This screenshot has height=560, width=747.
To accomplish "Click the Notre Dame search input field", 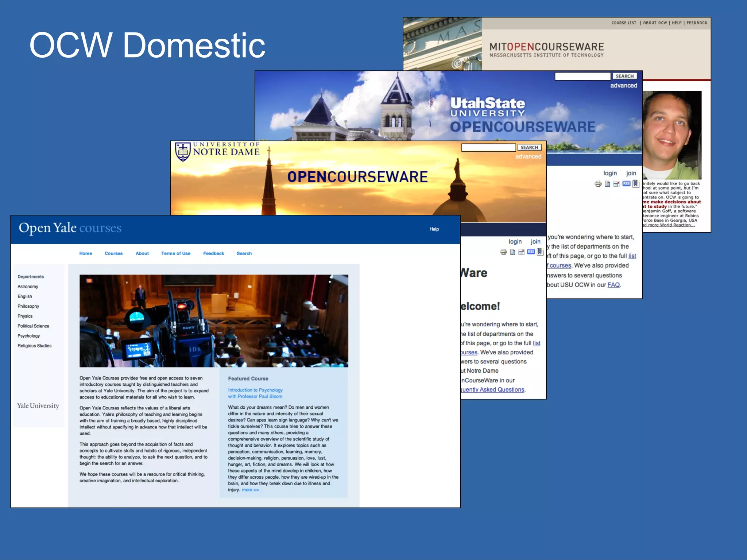I will point(488,148).
